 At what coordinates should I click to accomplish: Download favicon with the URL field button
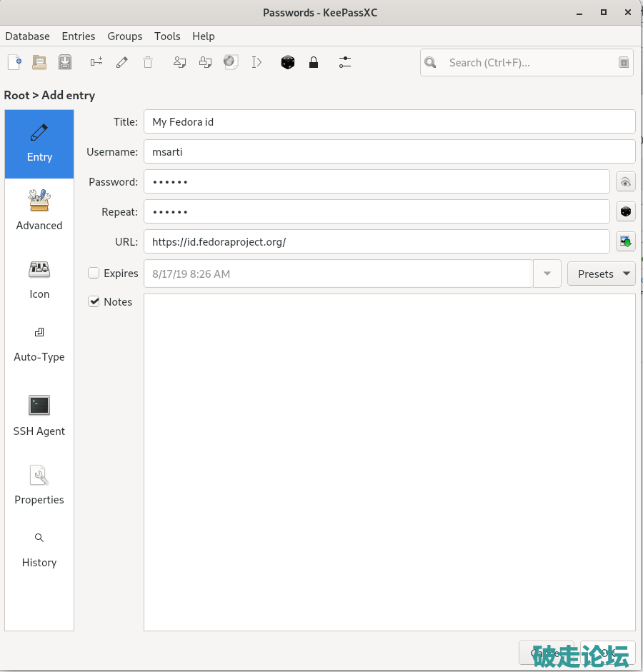626,242
